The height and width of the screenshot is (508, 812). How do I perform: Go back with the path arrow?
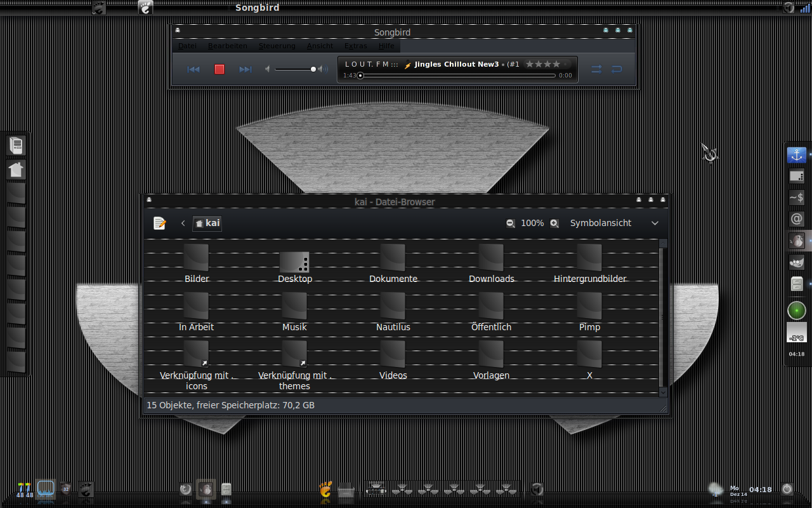point(183,223)
